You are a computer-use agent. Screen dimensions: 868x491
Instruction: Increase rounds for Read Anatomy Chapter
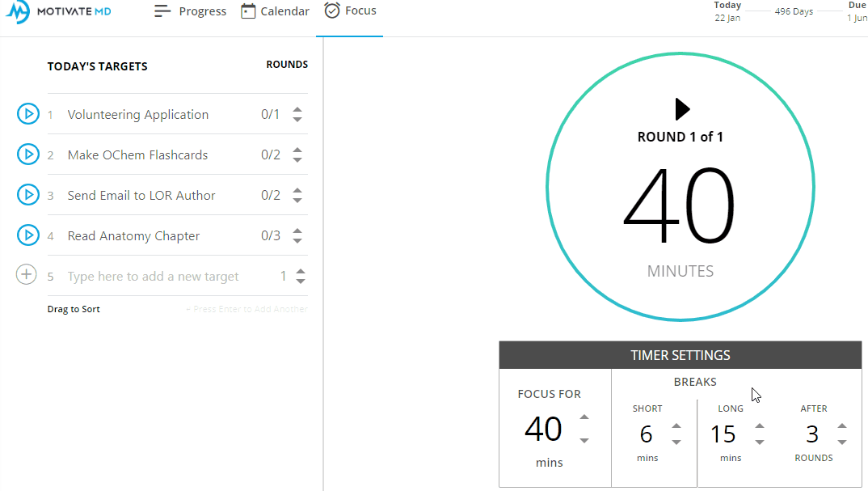[x=297, y=231]
